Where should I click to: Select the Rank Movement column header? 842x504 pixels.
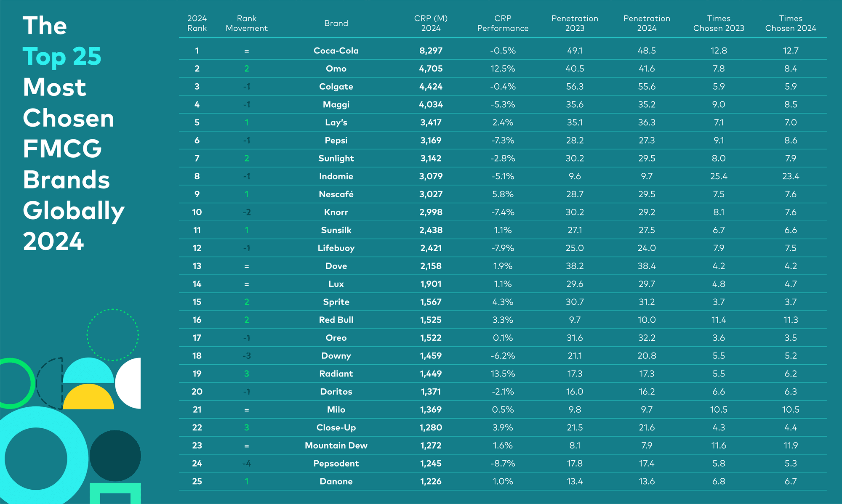tap(247, 23)
